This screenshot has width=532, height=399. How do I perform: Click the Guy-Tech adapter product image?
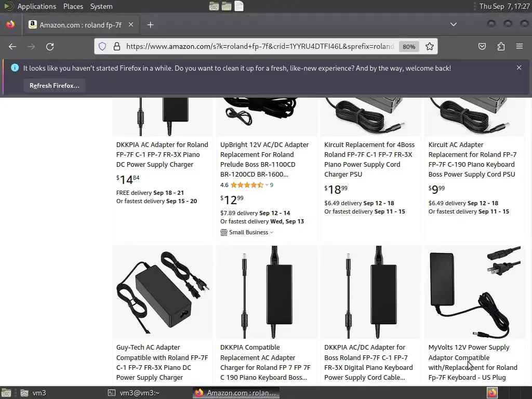point(163,292)
